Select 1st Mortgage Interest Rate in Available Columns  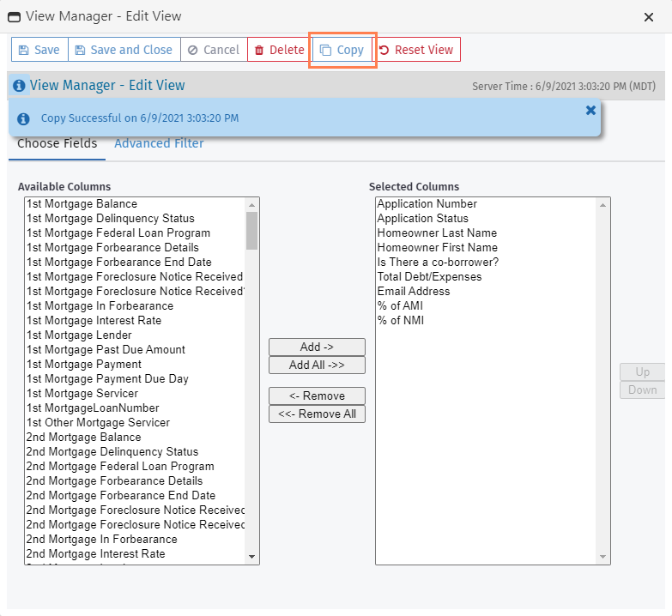(94, 320)
